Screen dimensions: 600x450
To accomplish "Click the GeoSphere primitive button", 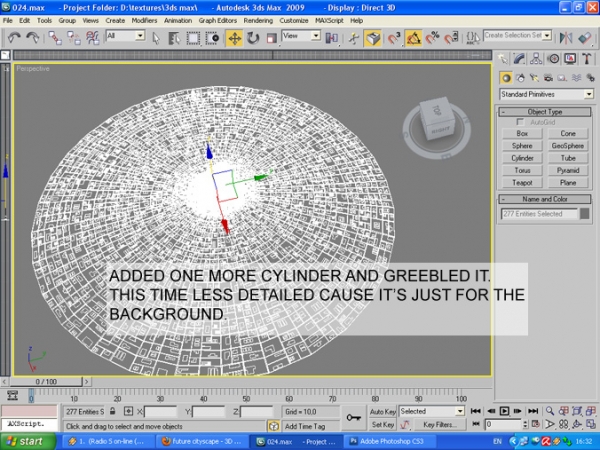I will (x=568, y=146).
